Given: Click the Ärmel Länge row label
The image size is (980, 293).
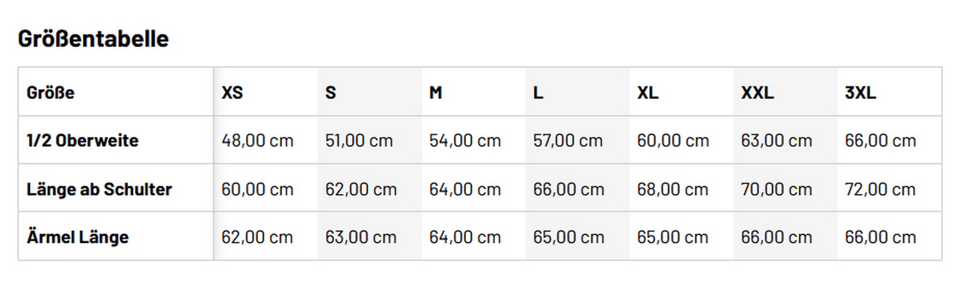Looking at the screenshot, I should coord(78,237).
